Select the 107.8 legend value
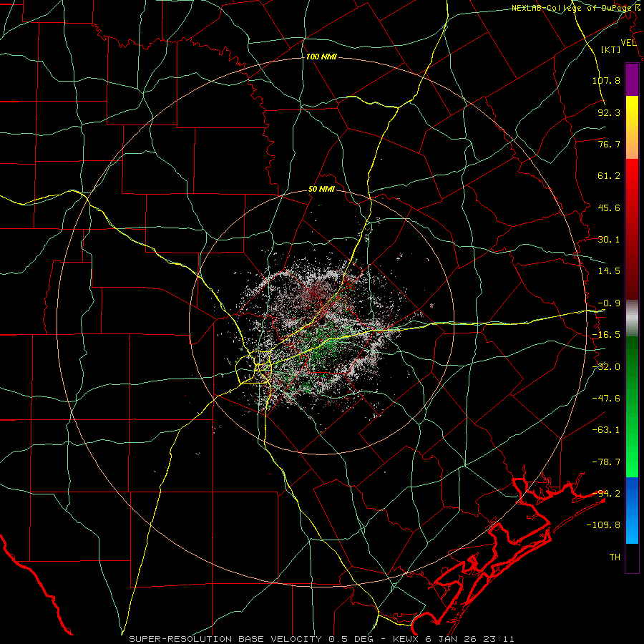The image size is (644, 644). click(x=606, y=80)
